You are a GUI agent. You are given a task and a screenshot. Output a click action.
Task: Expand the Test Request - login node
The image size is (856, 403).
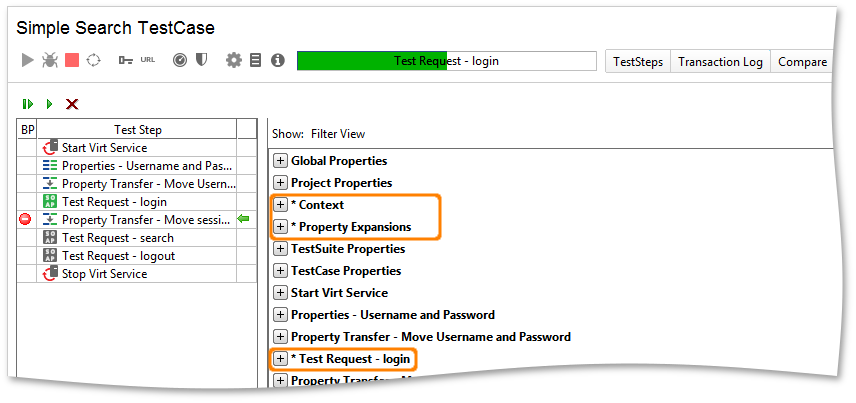(280, 359)
